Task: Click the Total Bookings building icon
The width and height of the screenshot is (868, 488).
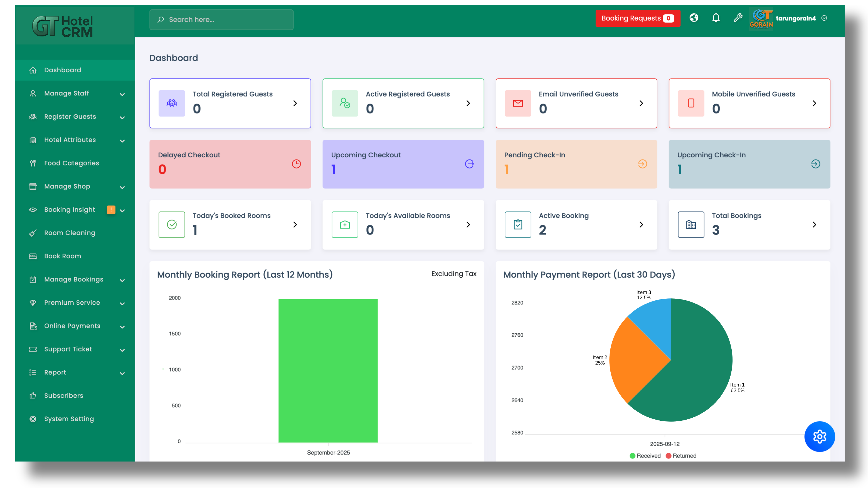Action: point(691,225)
